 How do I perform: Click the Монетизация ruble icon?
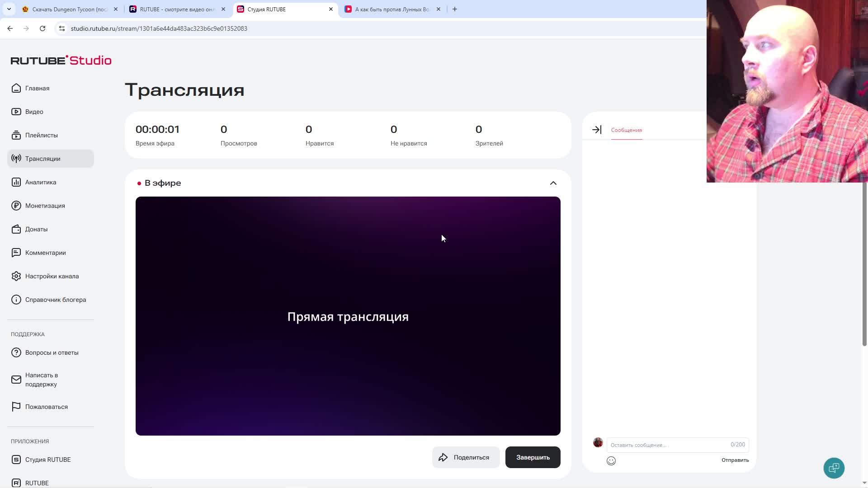pyautogui.click(x=16, y=206)
